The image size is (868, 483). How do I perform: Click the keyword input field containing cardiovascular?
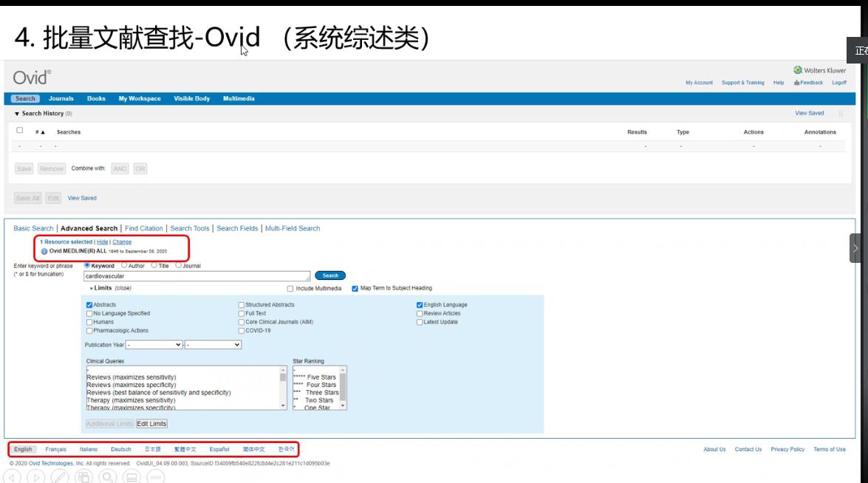[x=196, y=275]
